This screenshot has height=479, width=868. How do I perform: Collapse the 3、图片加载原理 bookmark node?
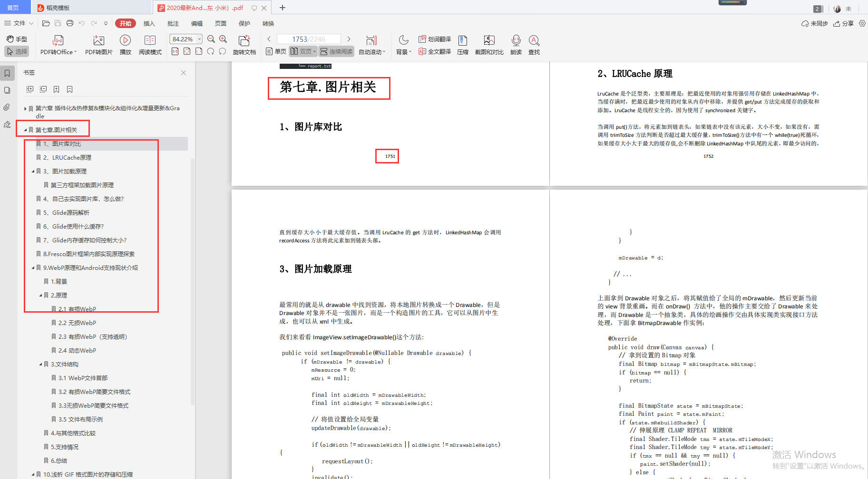pyautogui.click(x=33, y=172)
